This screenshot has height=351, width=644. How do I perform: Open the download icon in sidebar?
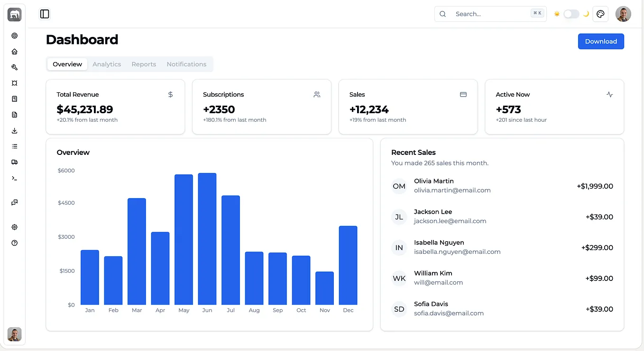14,131
